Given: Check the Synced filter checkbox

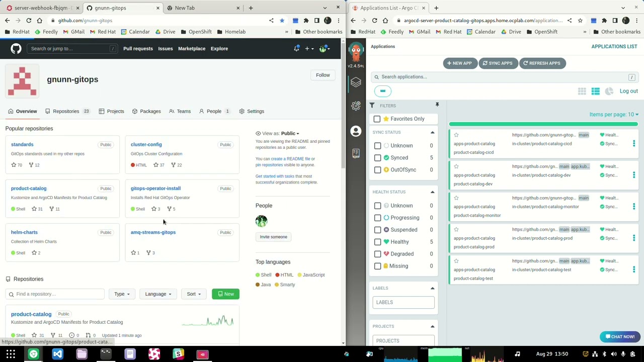Looking at the screenshot, I should 377,157.
